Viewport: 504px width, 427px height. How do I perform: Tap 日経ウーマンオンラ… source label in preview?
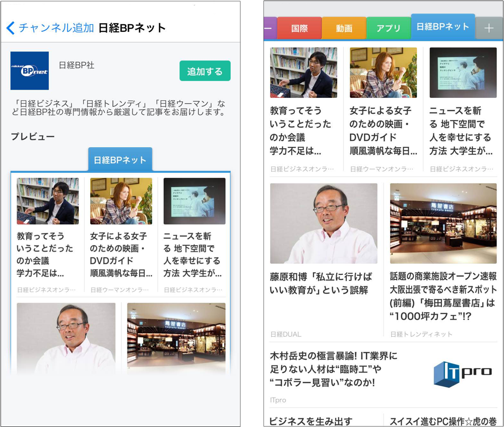click(119, 290)
